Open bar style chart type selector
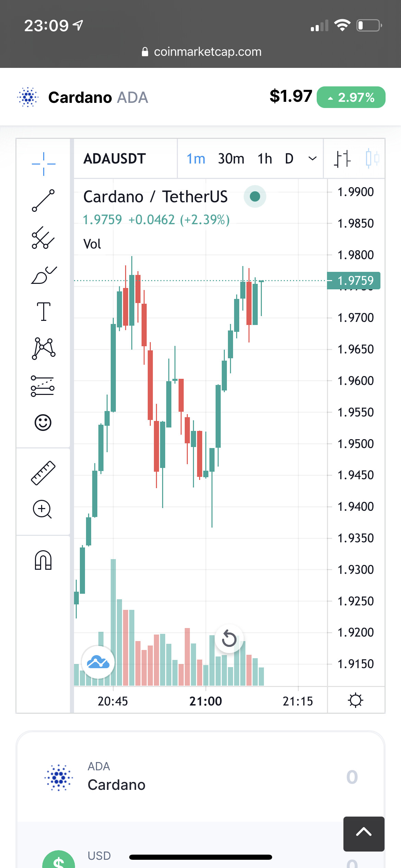Image resolution: width=401 pixels, height=868 pixels. click(342, 159)
